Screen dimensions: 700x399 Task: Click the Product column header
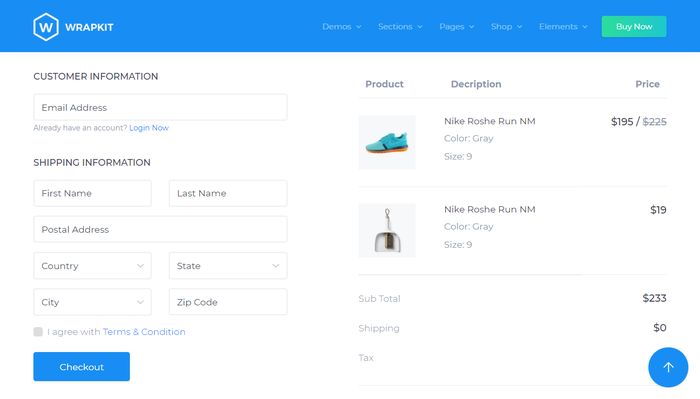(384, 84)
